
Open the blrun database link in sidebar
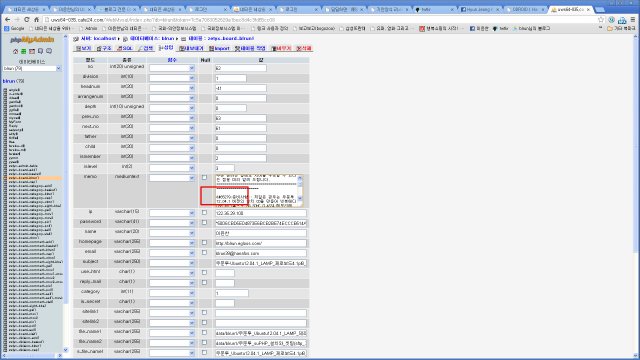(x=9, y=81)
